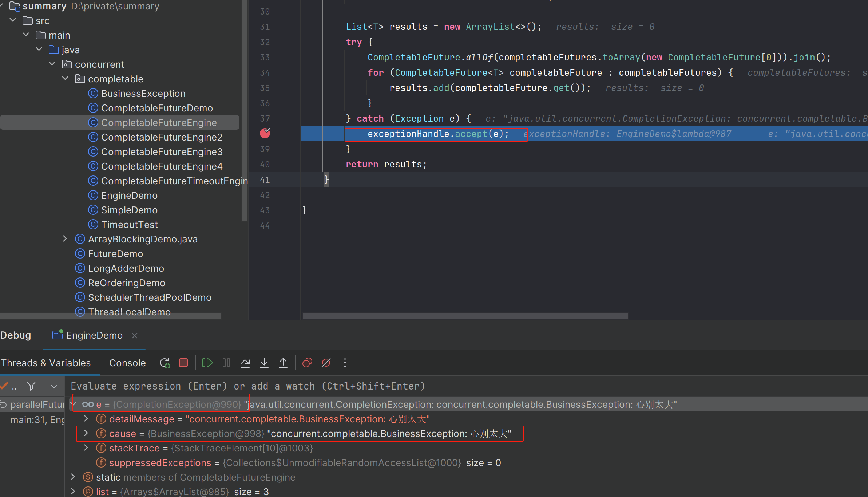This screenshot has height=497, width=868.
Task: Toggle the breakpoint on the exceptionHandle line
Action: (x=265, y=134)
